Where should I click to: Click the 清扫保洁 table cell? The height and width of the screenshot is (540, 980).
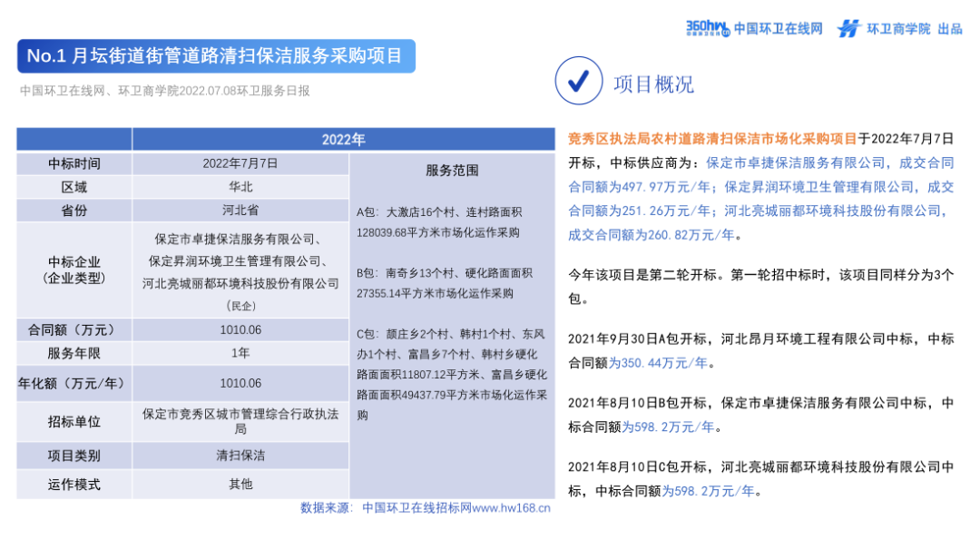[240, 456]
